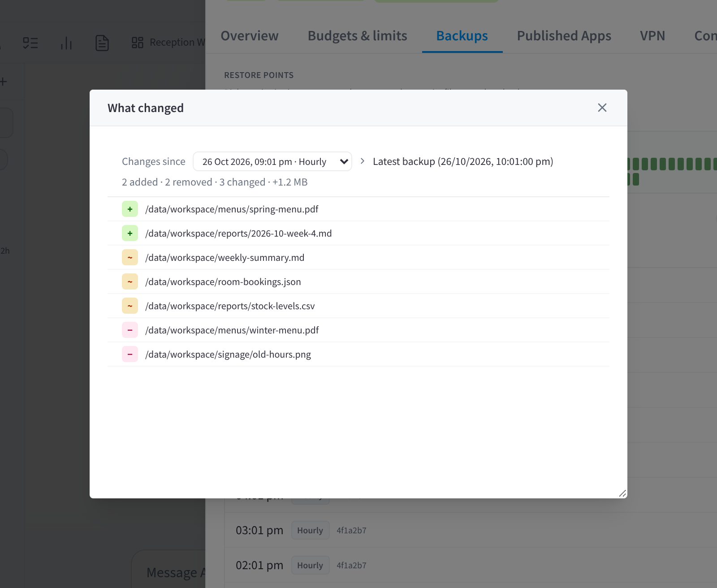Click the 4f1a2b7 hash on the 03:01 pm row
717x588 pixels.
pyautogui.click(x=351, y=530)
